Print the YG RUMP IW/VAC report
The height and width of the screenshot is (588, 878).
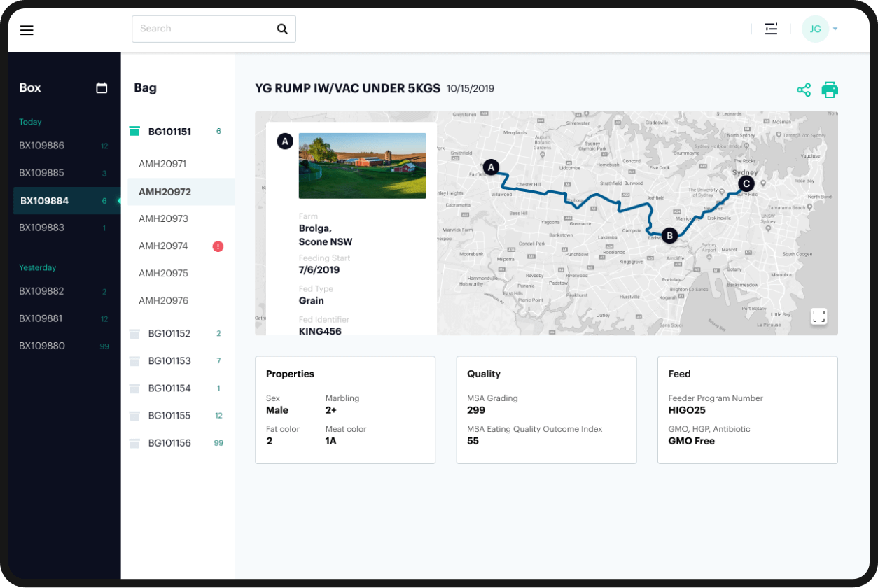click(x=830, y=90)
